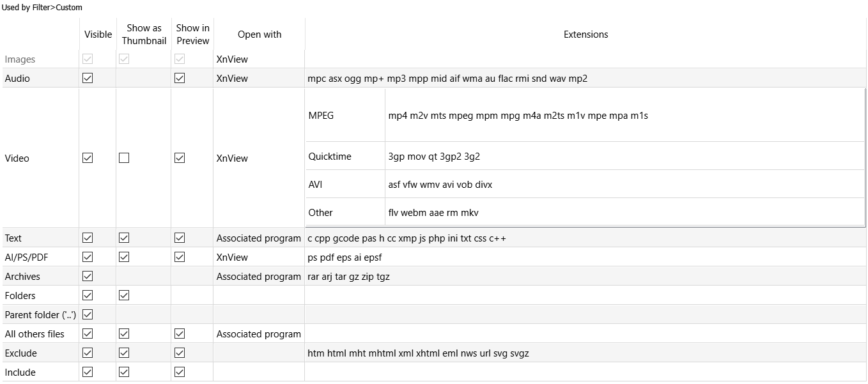The image size is (868, 384).
Task: Uncheck Visible for the Audio row
Action: tap(88, 78)
